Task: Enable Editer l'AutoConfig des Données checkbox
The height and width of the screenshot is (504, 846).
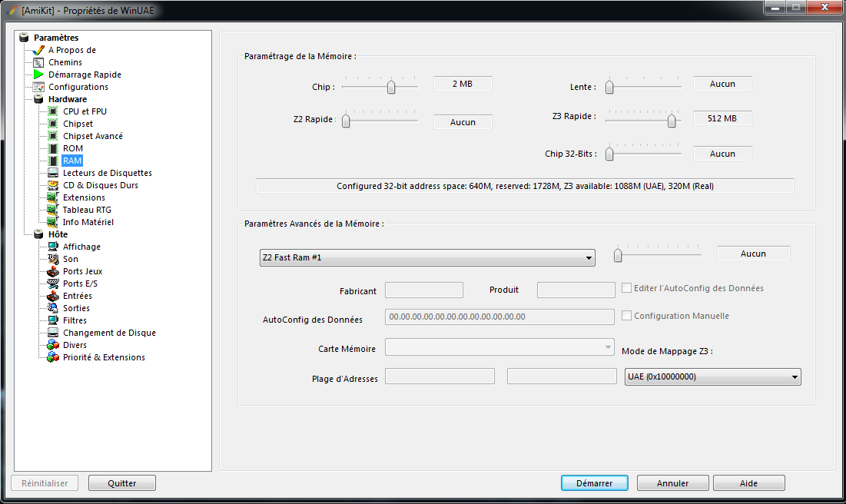Action: pos(627,288)
